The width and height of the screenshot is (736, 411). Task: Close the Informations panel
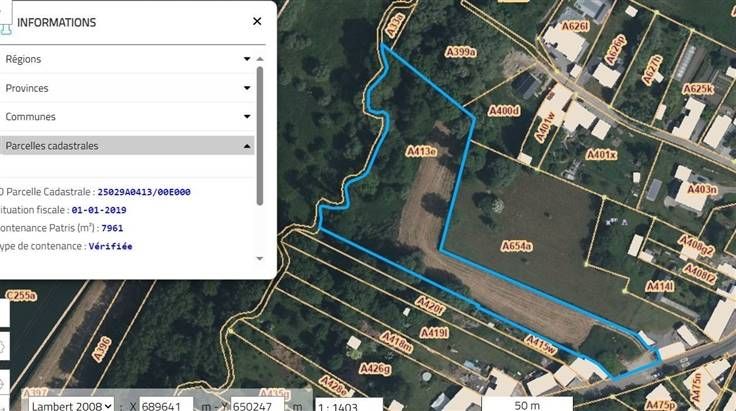click(x=257, y=21)
